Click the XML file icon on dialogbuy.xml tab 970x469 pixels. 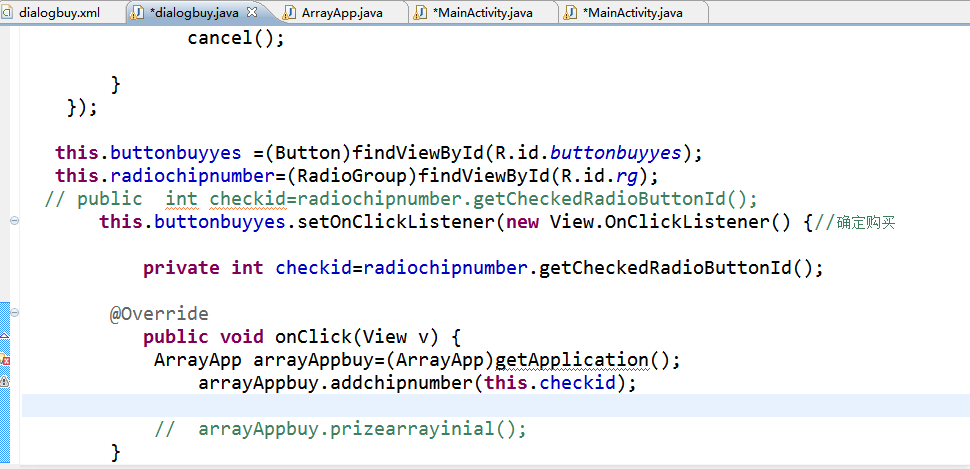pos(9,12)
